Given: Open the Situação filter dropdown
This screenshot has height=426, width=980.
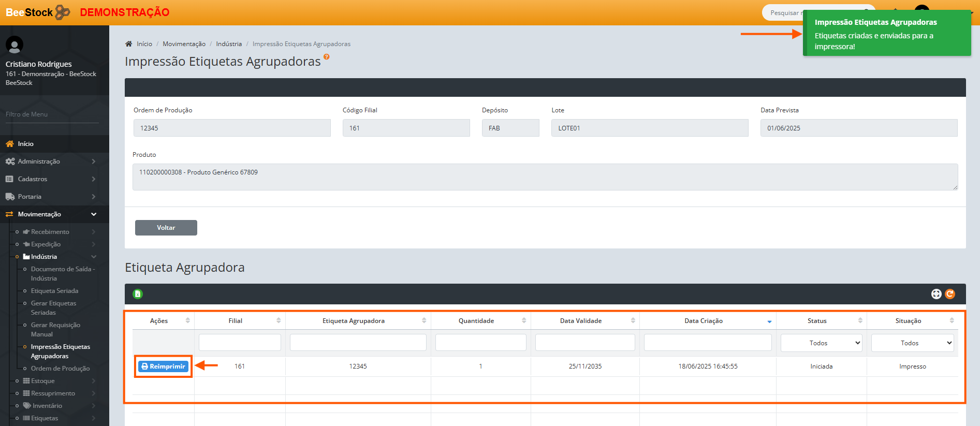Looking at the screenshot, I should click(x=912, y=343).
